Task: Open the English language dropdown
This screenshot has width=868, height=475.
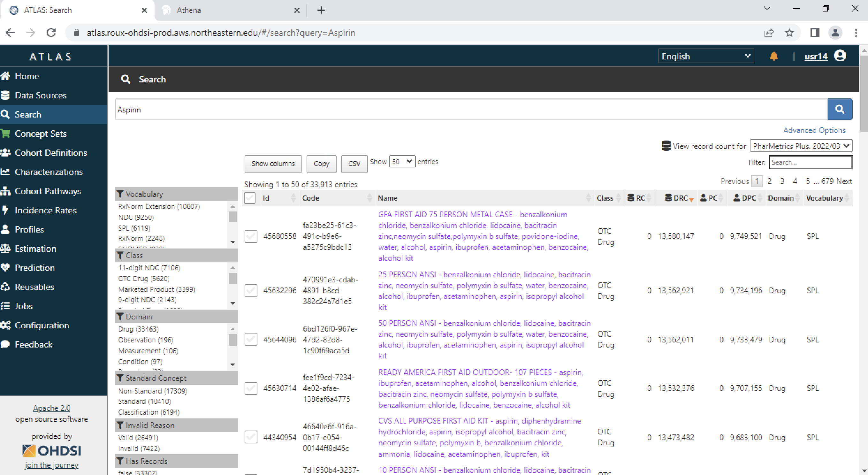Action: 705,56
